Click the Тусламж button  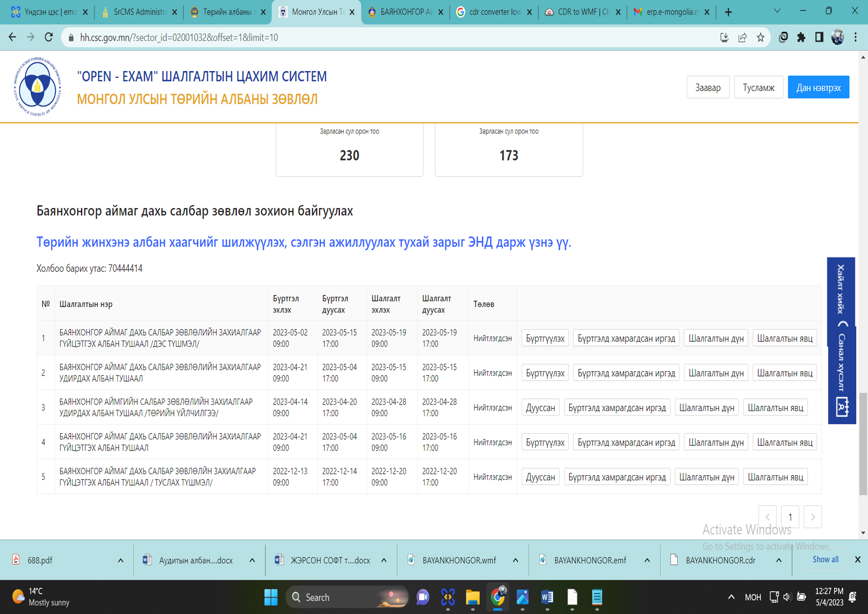click(x=758, y=87)
